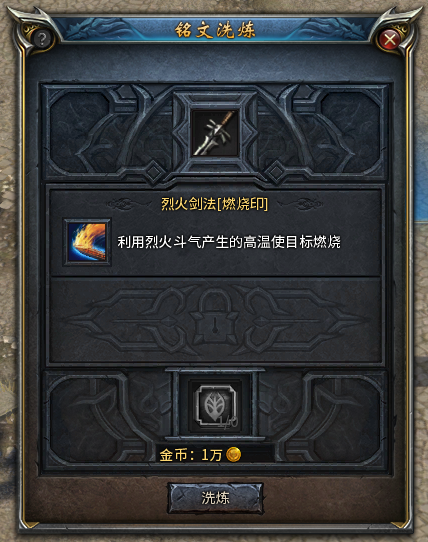The width and height of the screenshot is (428, 542).
Task: Close the 铭文洗炼 window with red X
Action: 390,39
